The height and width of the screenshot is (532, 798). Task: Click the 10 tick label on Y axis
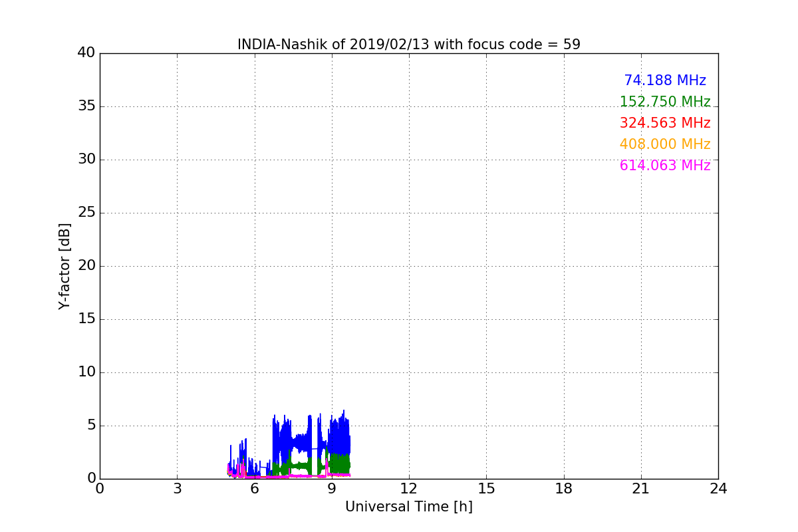pos(86,372)
